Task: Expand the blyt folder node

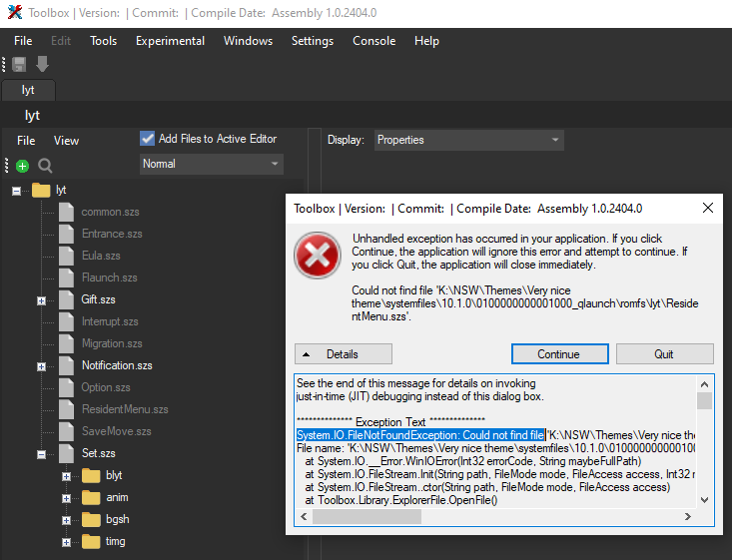Action: 66,476
